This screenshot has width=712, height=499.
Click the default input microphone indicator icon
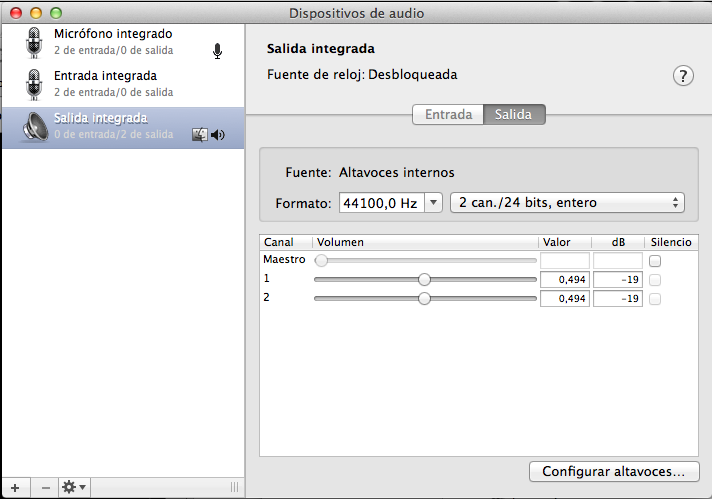pyautogui.click(x=218, y=51)
